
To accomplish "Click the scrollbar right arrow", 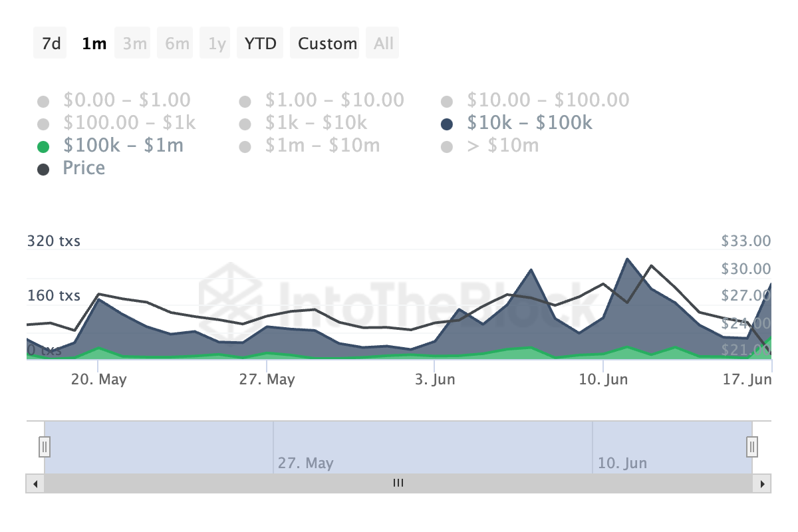I will pos(762,483).
